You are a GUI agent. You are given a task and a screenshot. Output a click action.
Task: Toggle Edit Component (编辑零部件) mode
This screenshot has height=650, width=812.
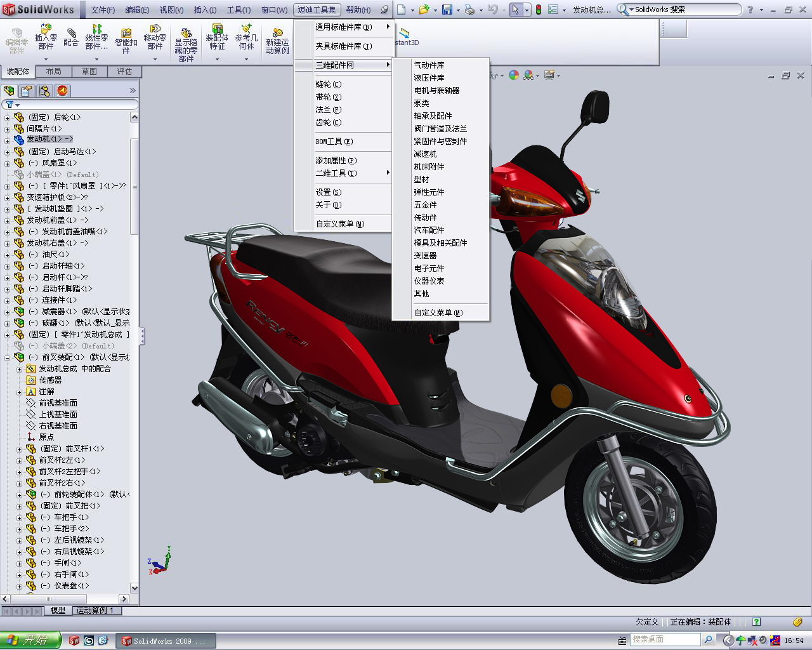[18, 38]
